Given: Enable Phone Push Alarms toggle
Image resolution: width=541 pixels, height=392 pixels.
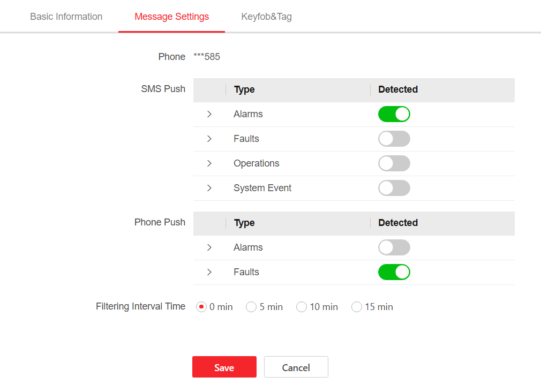Looking at the screenshot, I should [x=394, y=247].
